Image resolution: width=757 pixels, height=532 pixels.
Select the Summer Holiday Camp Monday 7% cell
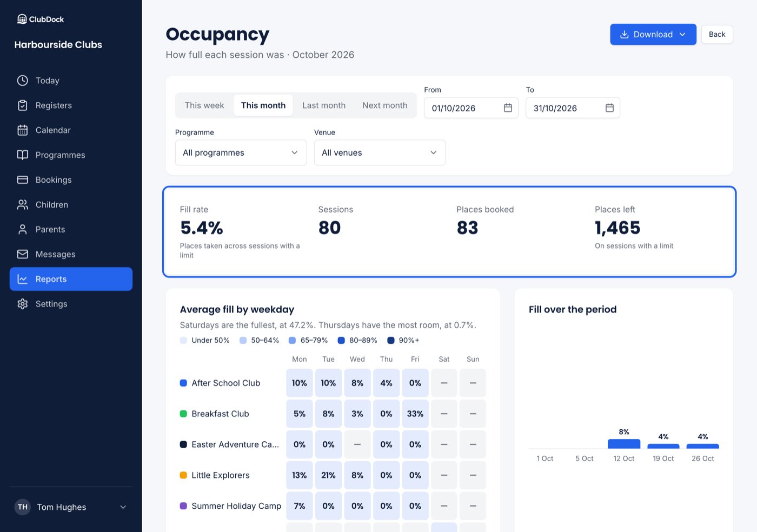point(300,506)
